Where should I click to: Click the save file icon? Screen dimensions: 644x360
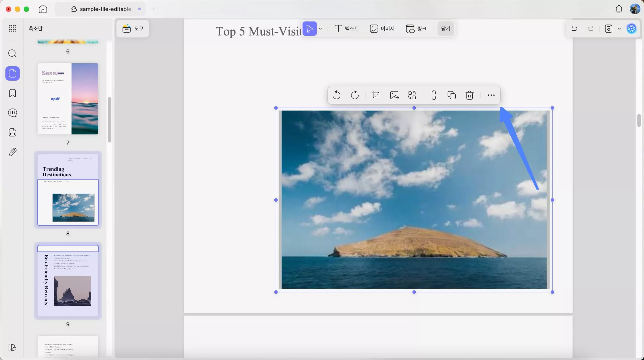[608, 28]
